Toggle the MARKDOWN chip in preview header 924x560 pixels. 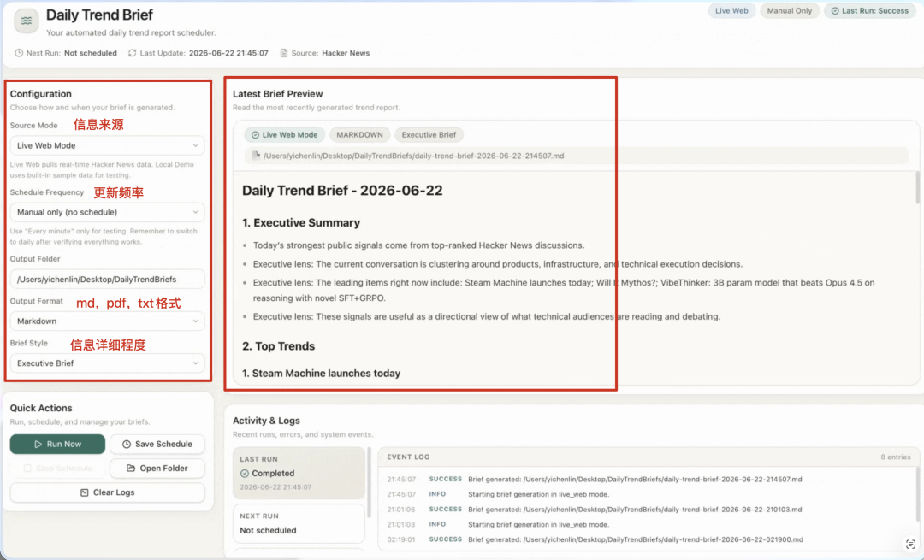coord(359,135)
